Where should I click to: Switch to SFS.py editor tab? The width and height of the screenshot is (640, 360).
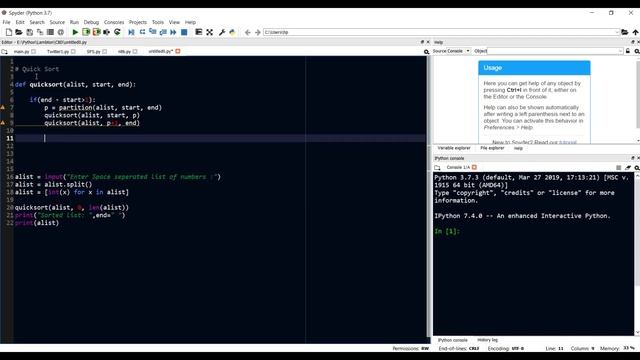tap(93, 51)
